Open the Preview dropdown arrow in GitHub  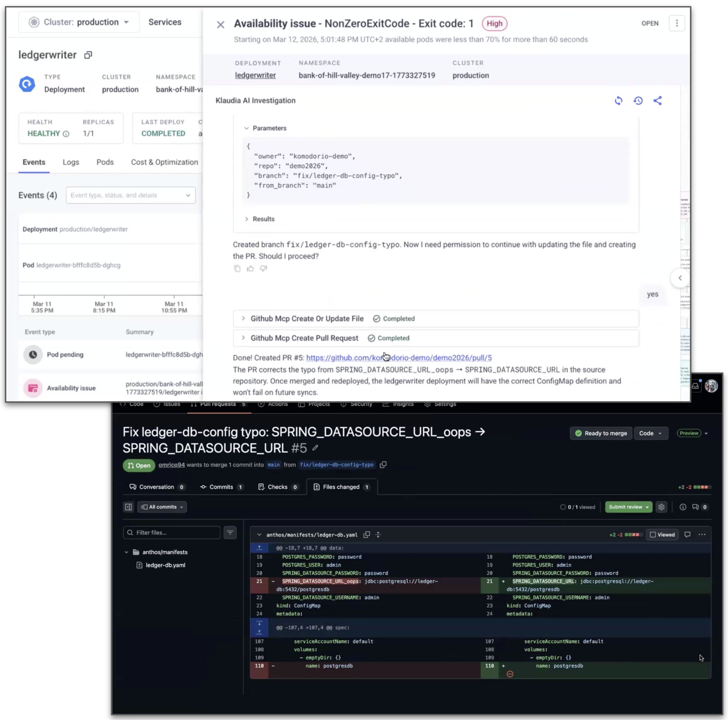click(706, 433)
